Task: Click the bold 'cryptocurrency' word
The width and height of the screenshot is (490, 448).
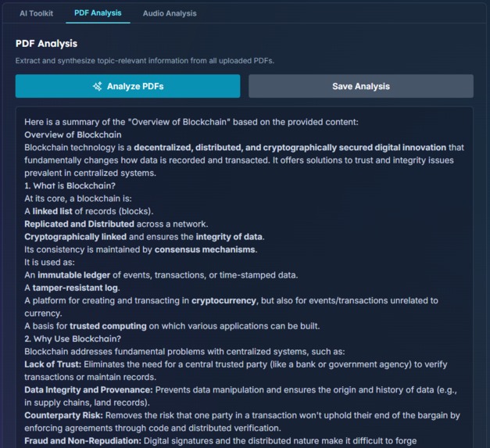Action: 224,301
